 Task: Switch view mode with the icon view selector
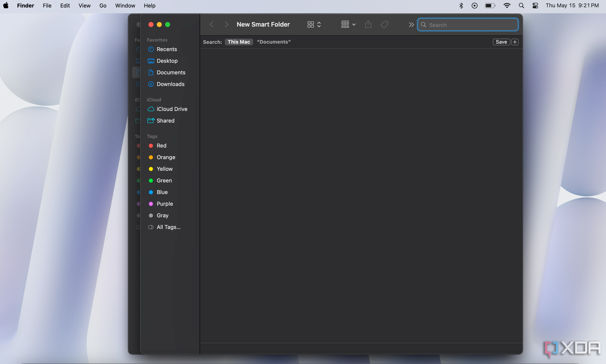coord(314,25)
